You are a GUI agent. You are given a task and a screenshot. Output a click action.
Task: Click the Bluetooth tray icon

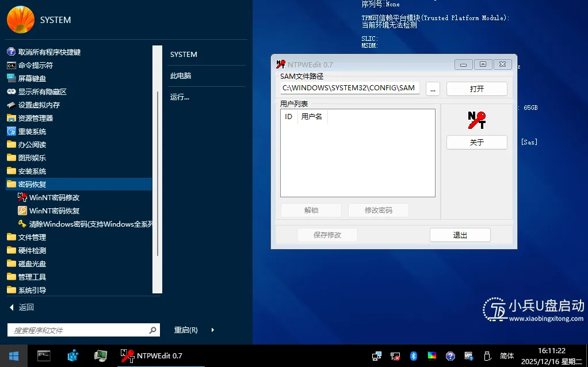(413, 355)
